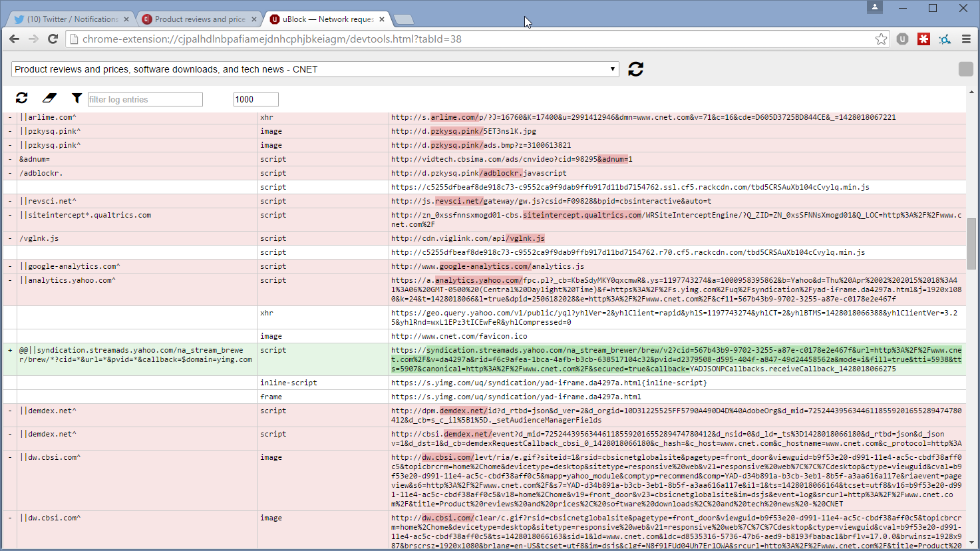The image size is (980, 551).
Task: Close the Twitter / Notifications tab
Action: click(x=126, y=19)
